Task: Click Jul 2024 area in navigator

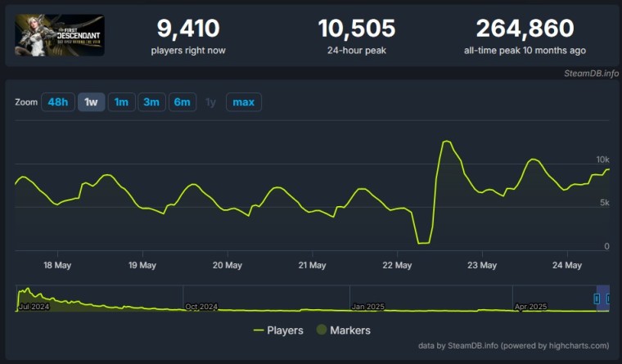Action: pos(34,307)
